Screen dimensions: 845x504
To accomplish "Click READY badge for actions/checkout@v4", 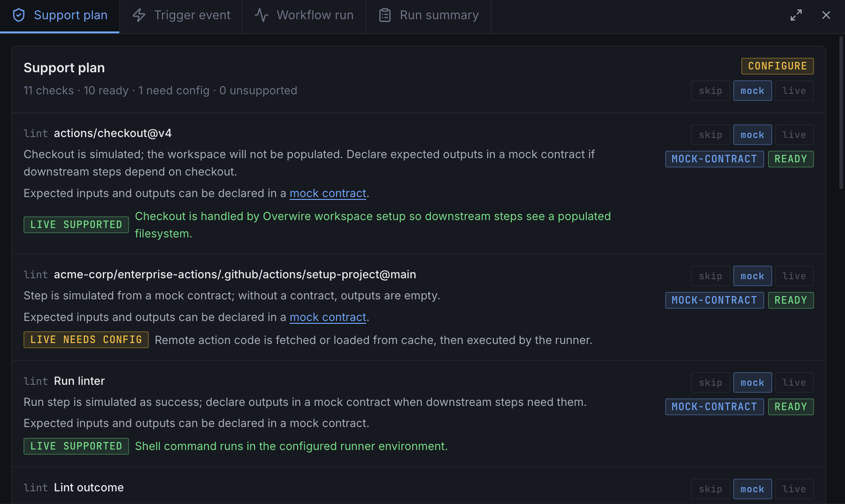I will click(x=791, y=159).
